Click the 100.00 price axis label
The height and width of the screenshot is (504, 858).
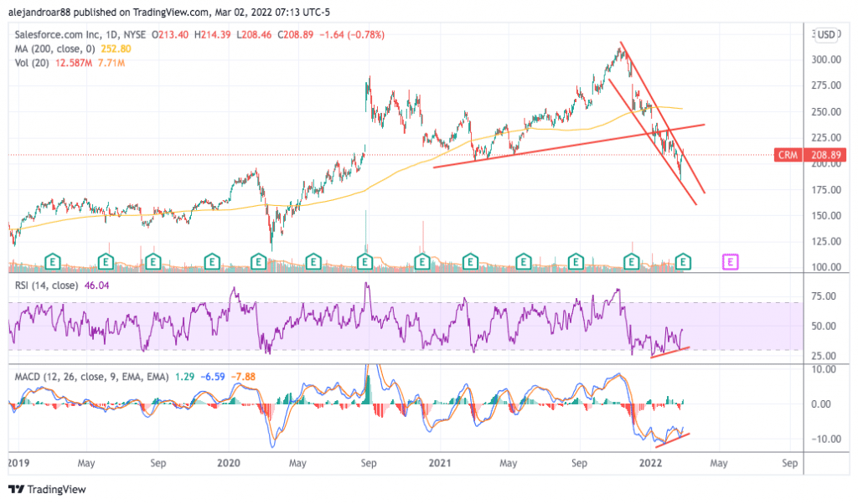coord(825,267)
